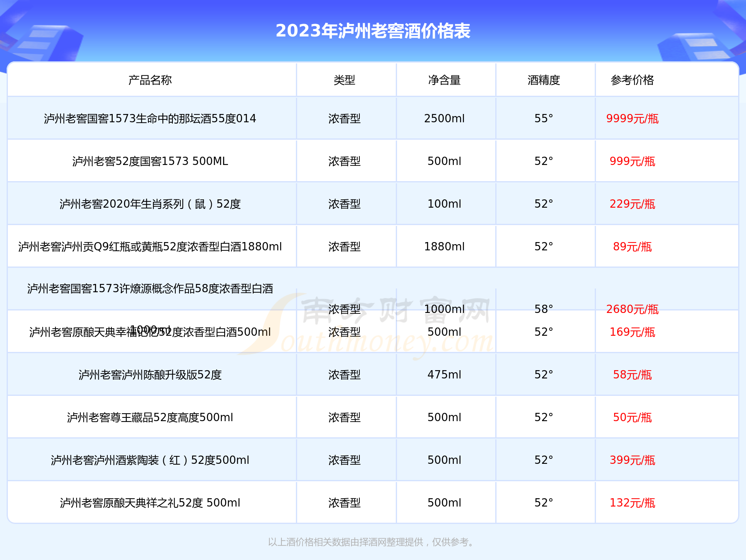Click 500ml in the 999元/瓶 row
The width and height of the screenshot is (746, 560).
[444, 161]
